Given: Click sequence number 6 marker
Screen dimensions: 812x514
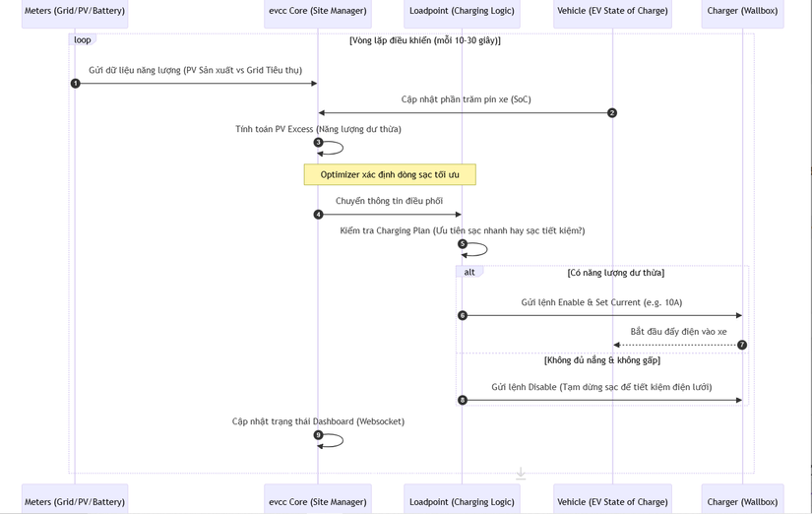Looking at the screenshot, I should 463,316.
